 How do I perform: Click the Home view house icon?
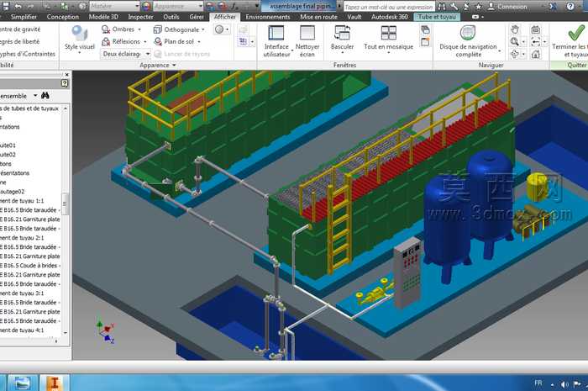536,54
